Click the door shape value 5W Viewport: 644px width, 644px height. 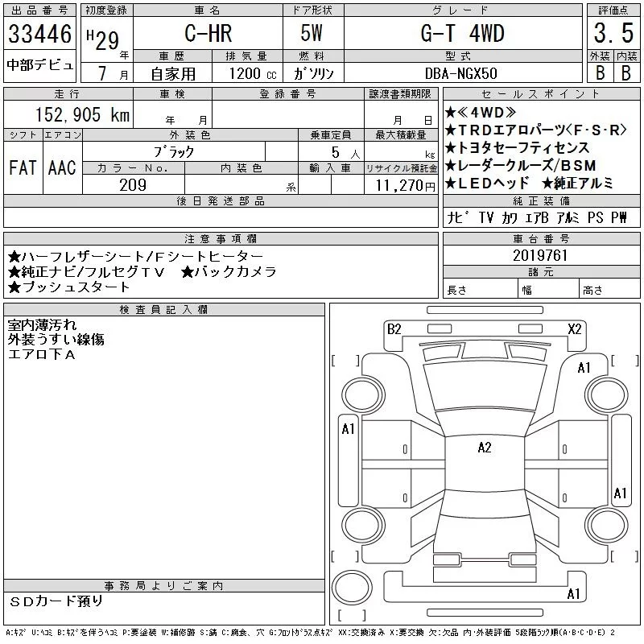(312, 33)
